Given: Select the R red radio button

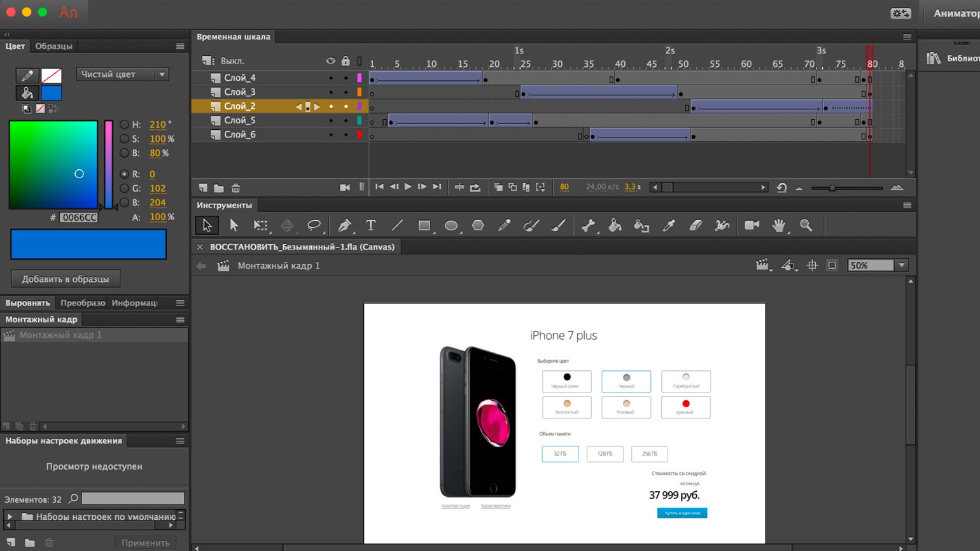Looking at the screenshot, I should tap(125, 174).
